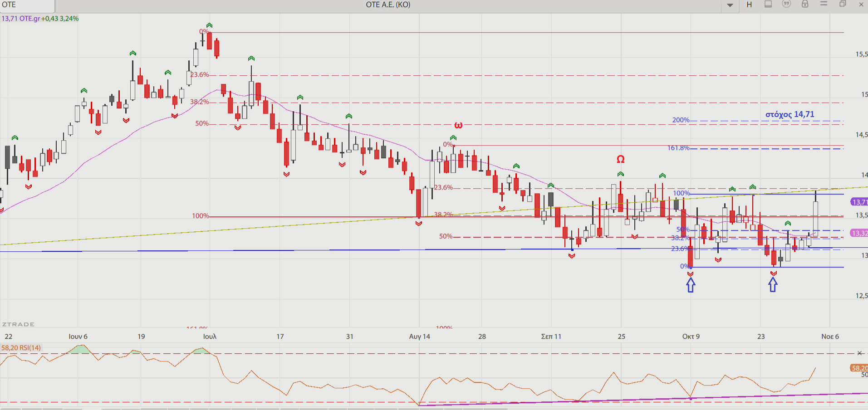Open the quotes bubble icon
The height and width of the screenshot is (410, 868).
click(x=786, y=5)
